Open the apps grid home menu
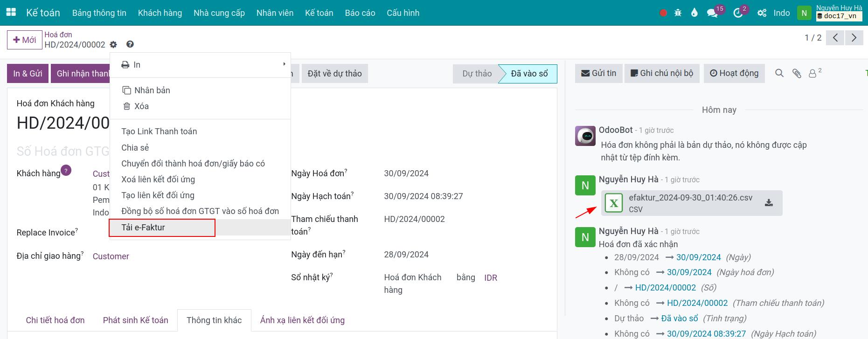The width and height of the screenshot is (868, 339). tap(11, 13)
